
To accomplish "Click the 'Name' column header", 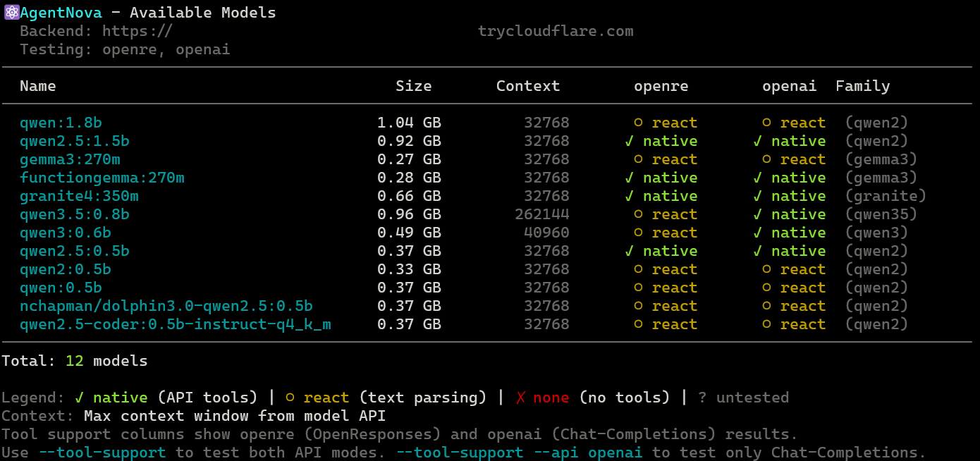I will (38, 86).
